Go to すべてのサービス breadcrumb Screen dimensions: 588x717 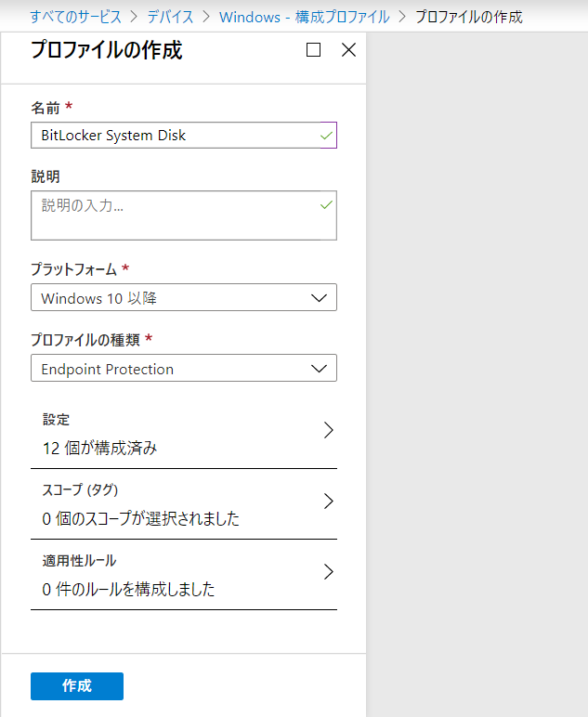coord(76,17)
